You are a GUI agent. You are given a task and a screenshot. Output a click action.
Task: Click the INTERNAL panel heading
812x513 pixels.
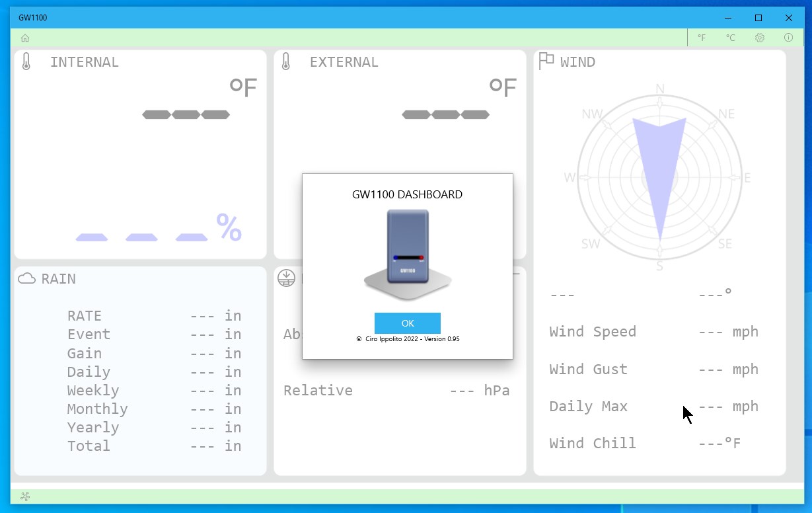pyautogui.click(x=85, y=62)
